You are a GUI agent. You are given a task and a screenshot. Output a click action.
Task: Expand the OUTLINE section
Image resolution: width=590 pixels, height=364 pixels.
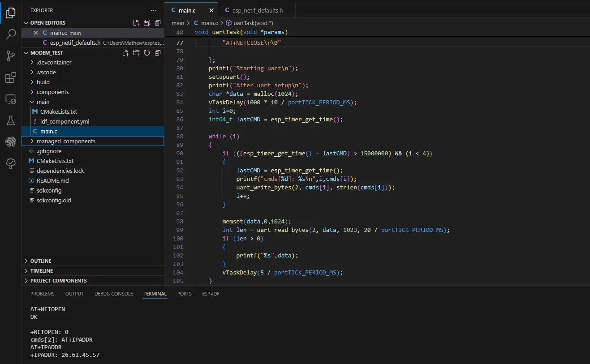pyautogui.click(x=41, y=261)
